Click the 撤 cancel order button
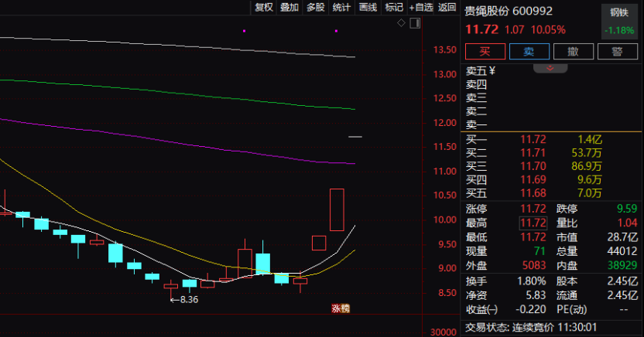The image size is (644, 337). (574, 52)
